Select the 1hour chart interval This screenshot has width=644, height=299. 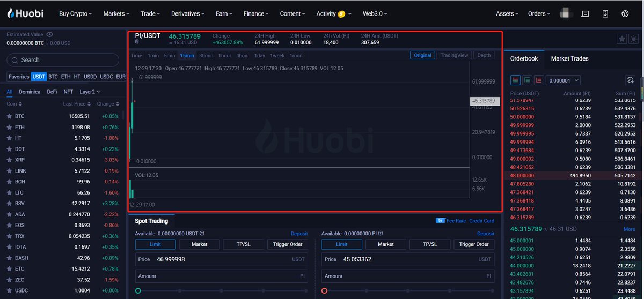tap(225, 56)
